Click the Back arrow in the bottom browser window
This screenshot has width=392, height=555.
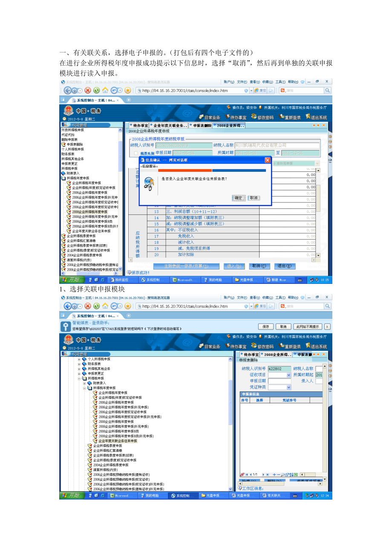click(67, 306)
